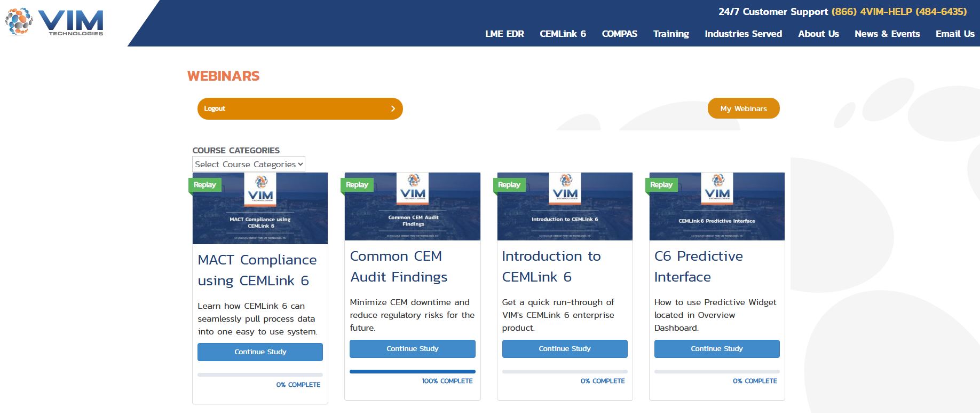Viewport: 980px width, 413px height.
Task: Click description 'Get a quick run-through'
Action: pos(558,315)
